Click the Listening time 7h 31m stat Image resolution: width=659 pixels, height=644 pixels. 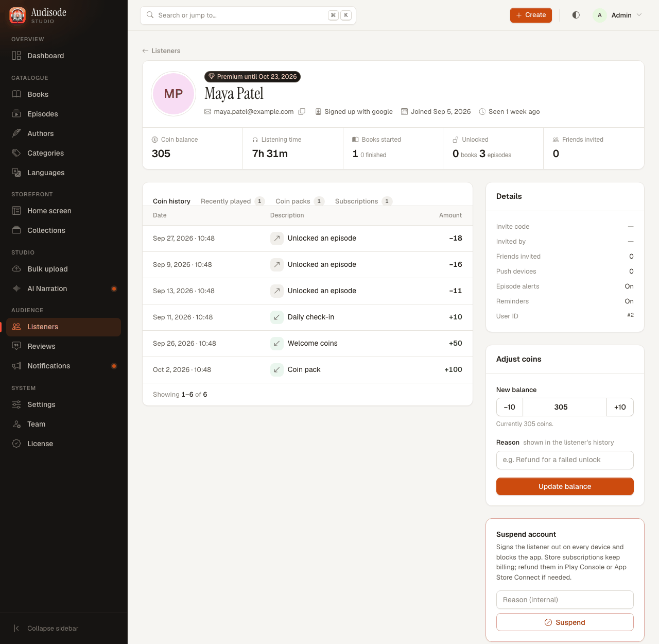click(293, 148)
